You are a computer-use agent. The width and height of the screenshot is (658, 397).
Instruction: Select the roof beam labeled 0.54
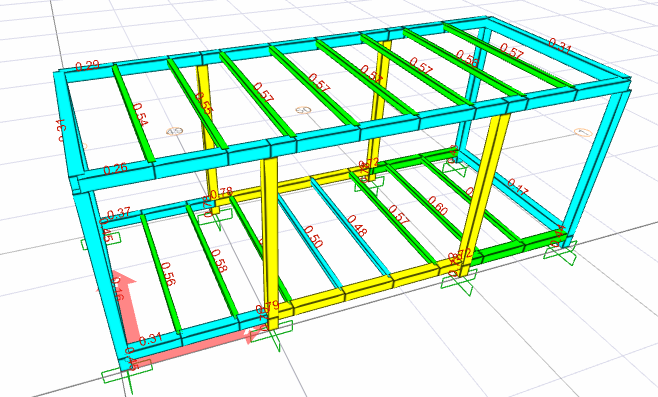(x=133, y=113)
